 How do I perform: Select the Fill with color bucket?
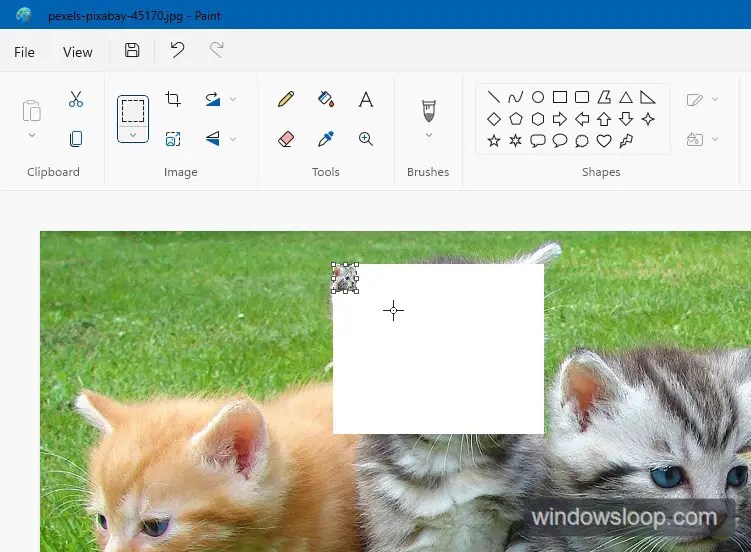coord(326,99)
